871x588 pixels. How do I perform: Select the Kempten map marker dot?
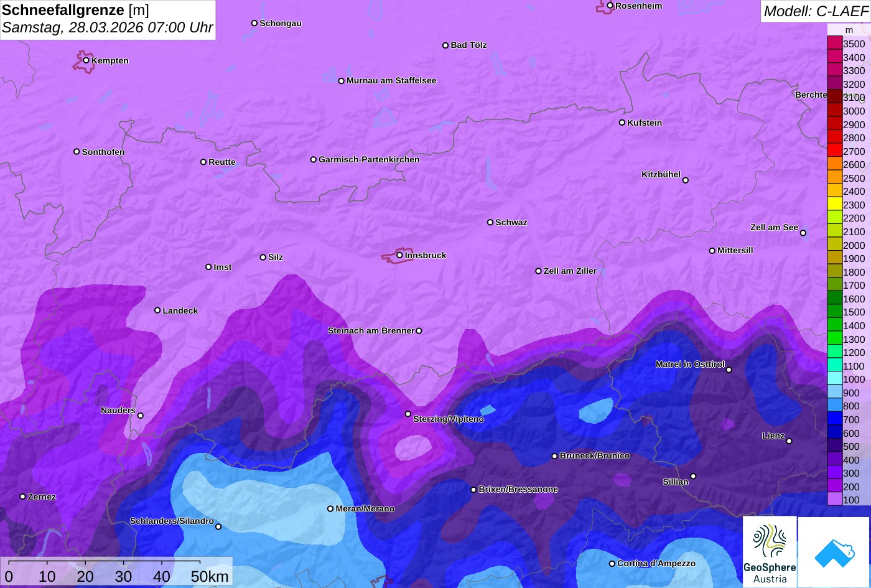[x=86, y=60]
